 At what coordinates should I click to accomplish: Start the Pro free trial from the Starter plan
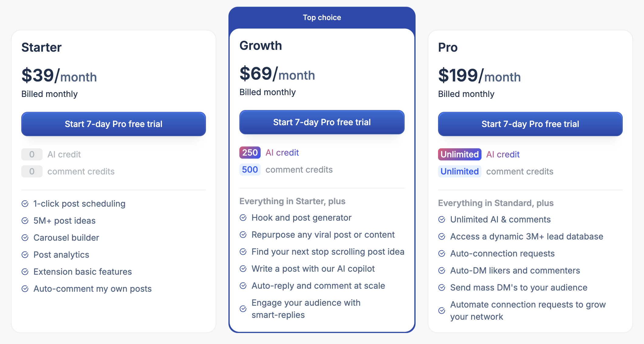click(113, 124)
